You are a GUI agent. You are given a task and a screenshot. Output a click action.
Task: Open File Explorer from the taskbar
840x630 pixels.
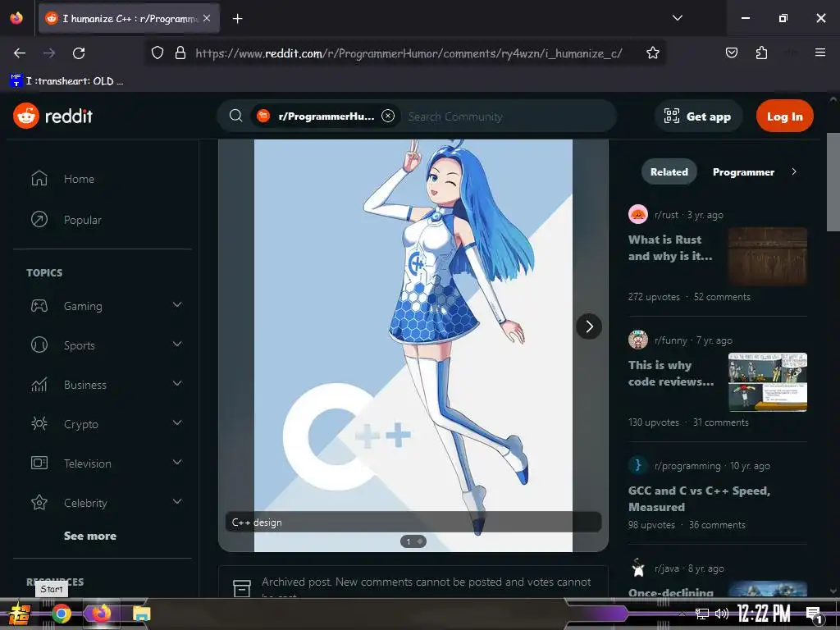[141, 614]
